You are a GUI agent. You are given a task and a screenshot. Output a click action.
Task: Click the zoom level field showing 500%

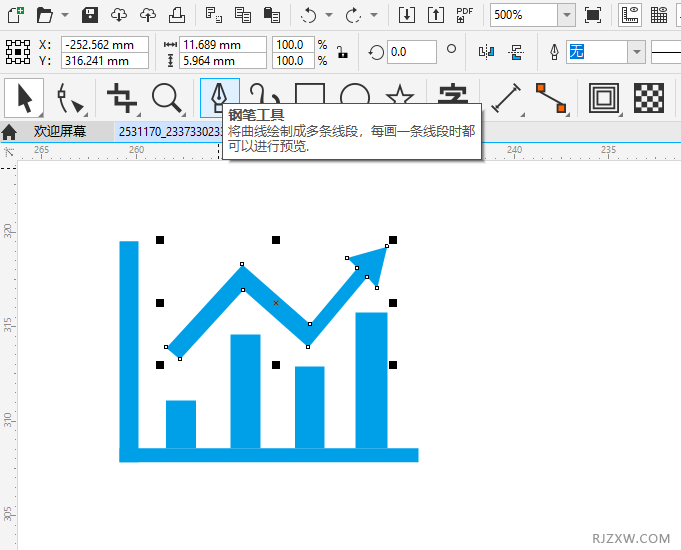(524, 15)
